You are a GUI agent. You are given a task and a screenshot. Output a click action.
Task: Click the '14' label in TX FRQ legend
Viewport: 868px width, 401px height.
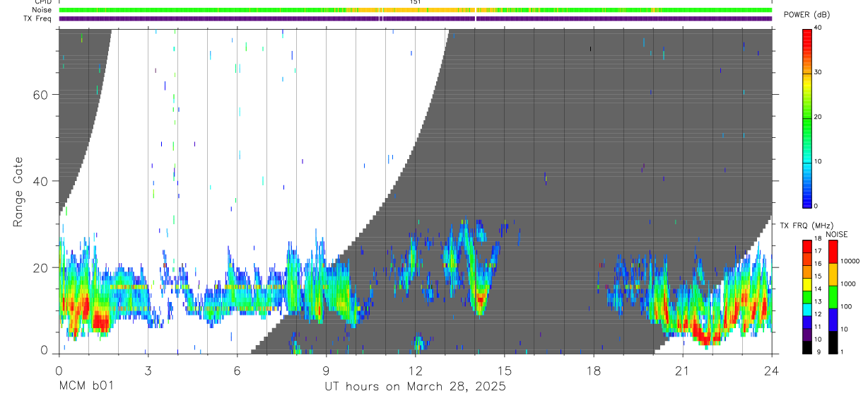tap(817, 289)
